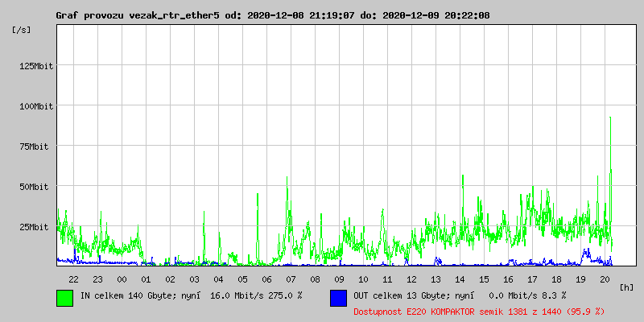
Task: Click the hour 07 x-axis marker
Action: click(x=291, y=279)
